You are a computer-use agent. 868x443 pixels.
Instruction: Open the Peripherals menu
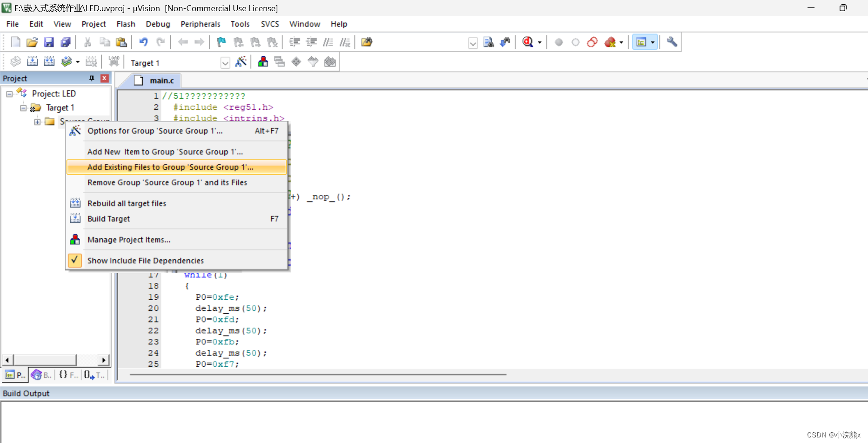[x=200, y=24]
